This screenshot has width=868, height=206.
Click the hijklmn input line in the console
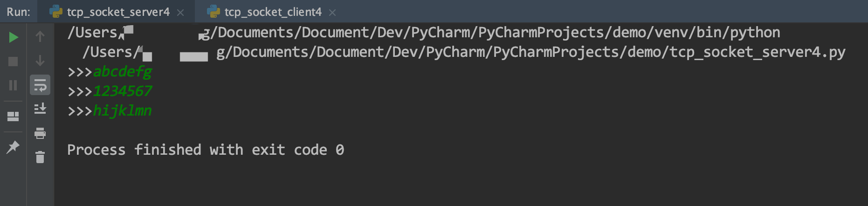coord(110,111)
